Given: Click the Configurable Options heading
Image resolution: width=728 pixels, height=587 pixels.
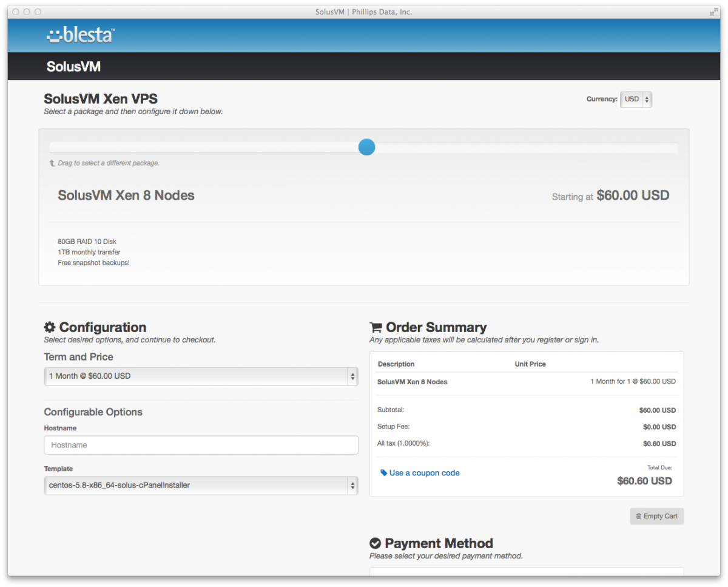Looking at the screenshot, I should (x=93, y=412).
